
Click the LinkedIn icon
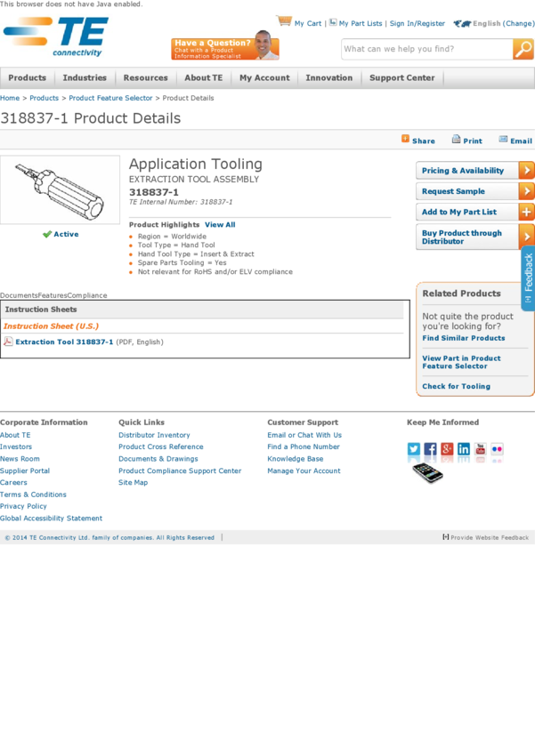[x=464, y=449]
